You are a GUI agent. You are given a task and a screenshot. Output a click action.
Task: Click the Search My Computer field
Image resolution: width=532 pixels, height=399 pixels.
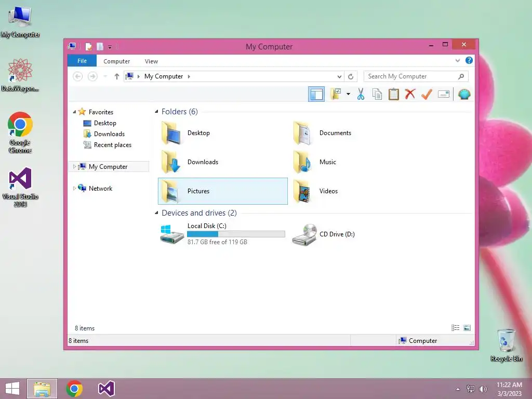pyautogui.click(x=416, y=76)
